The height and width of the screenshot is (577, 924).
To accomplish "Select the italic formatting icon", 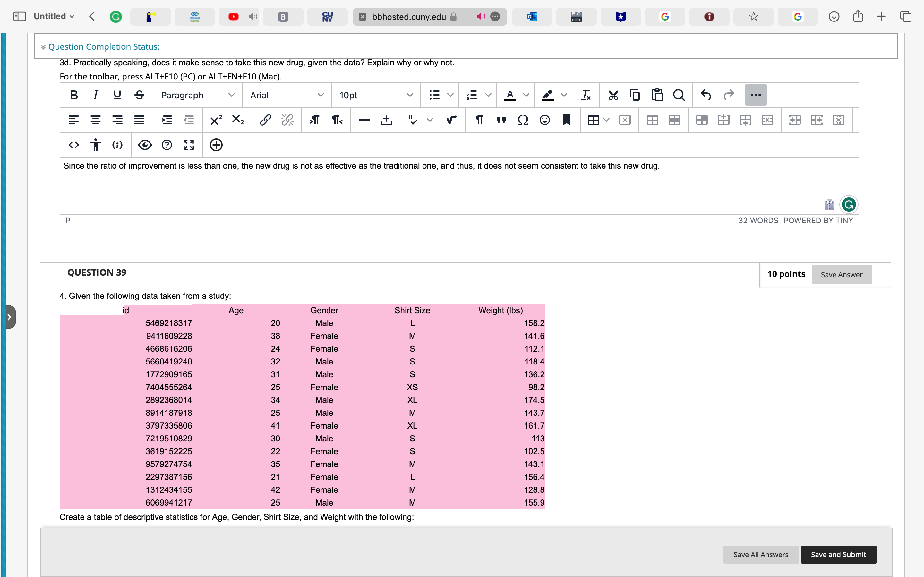I will [96, 95].
